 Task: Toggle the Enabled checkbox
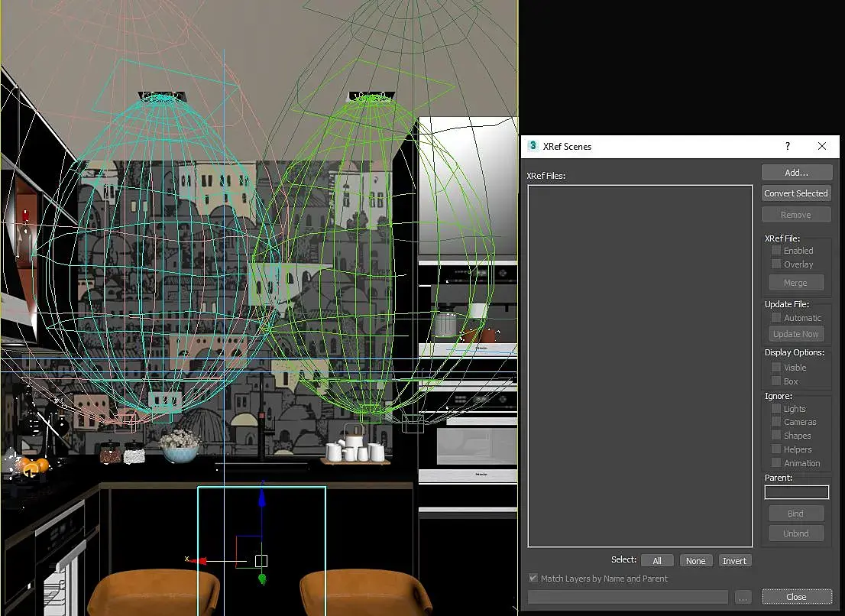(776, 250)
